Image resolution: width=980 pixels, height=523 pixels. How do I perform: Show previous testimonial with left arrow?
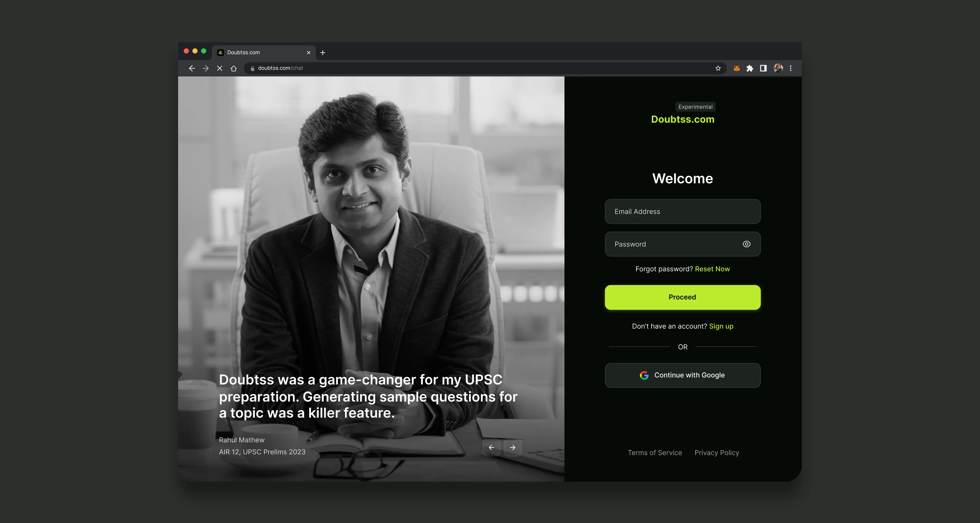491,448
